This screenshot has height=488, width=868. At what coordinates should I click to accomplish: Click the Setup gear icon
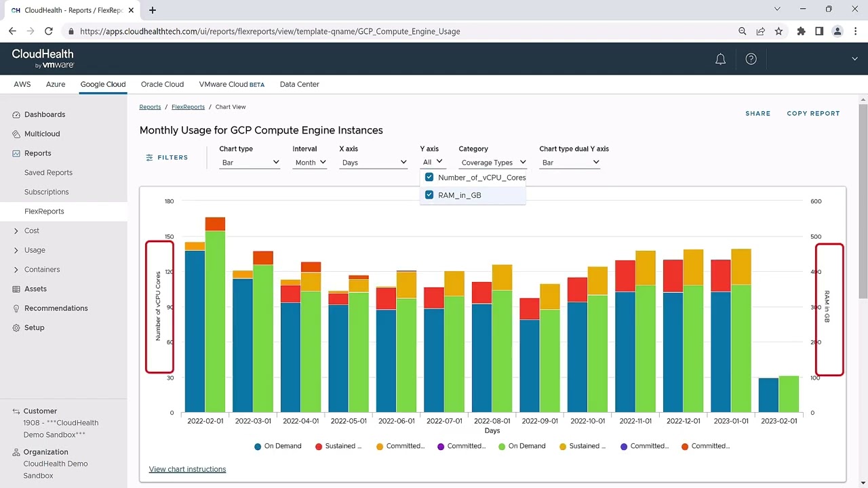pyautogui.click(x=16, y=327)
